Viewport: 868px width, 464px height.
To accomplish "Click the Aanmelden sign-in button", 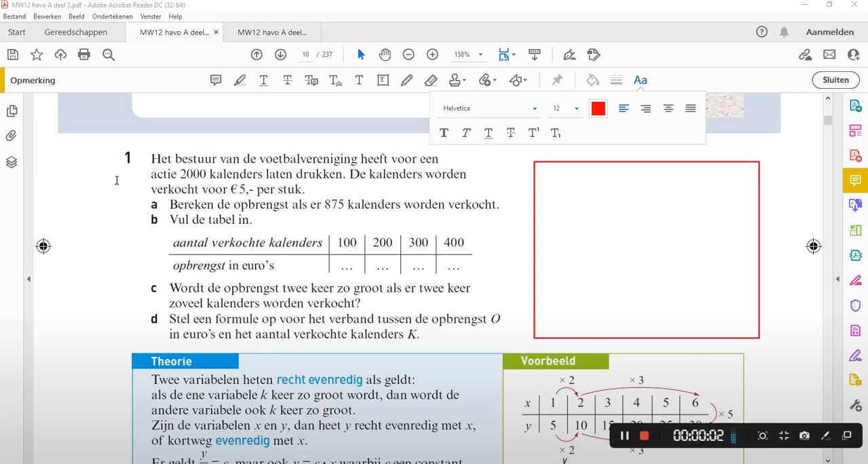I will (x=830, y=32).
